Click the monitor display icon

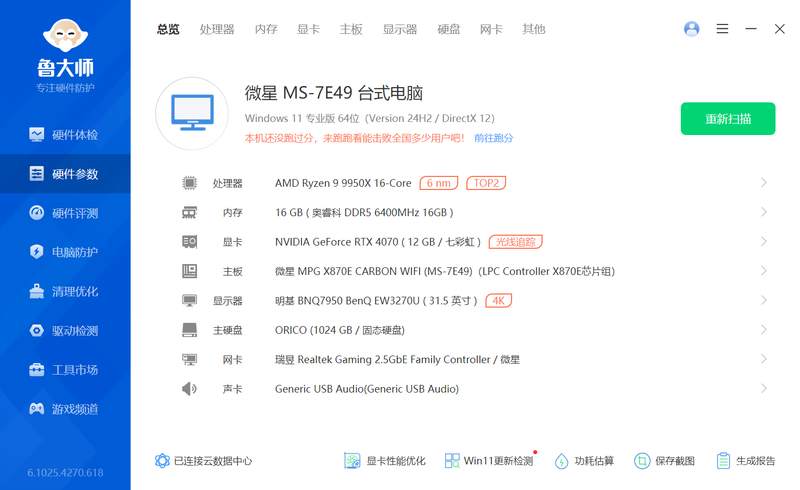point(189,301)
